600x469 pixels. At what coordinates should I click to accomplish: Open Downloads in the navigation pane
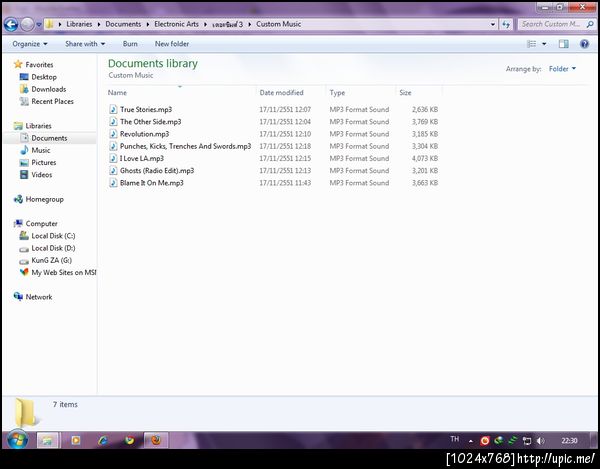(49, 89)
